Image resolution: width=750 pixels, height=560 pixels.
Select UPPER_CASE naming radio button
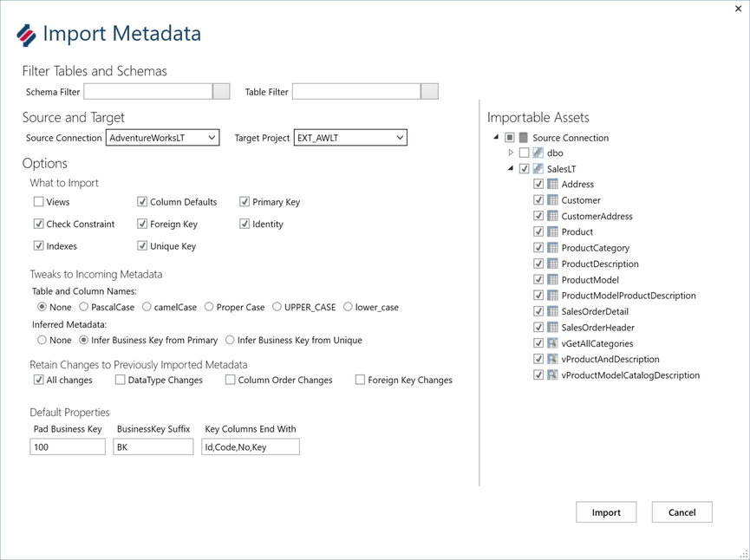pos(277,307)
